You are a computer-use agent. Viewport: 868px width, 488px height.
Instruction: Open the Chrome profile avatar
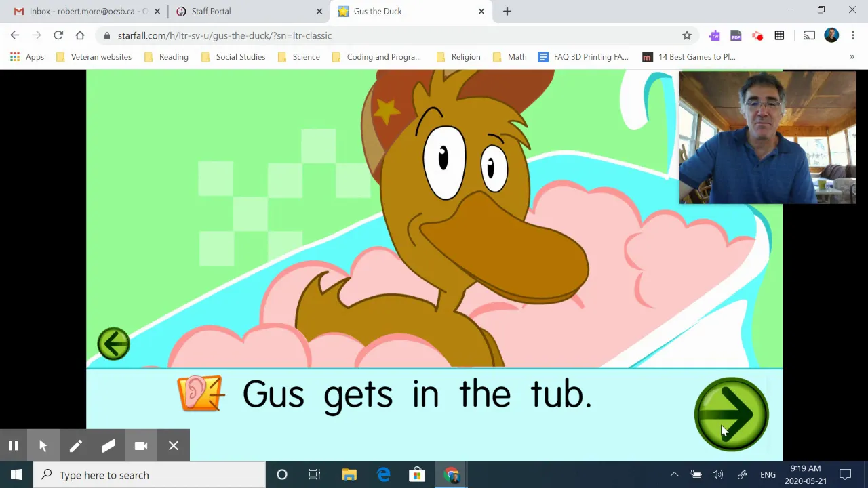pos(831,35)
